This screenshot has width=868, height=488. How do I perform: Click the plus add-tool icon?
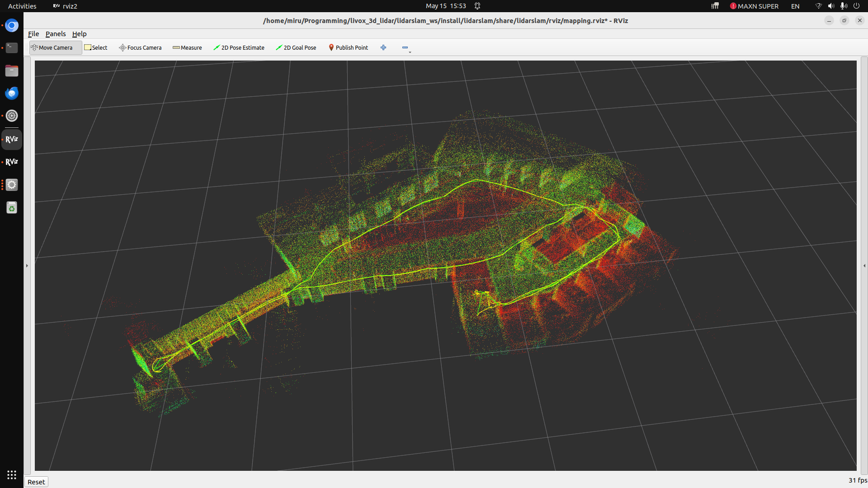click(x=383, y=47)
